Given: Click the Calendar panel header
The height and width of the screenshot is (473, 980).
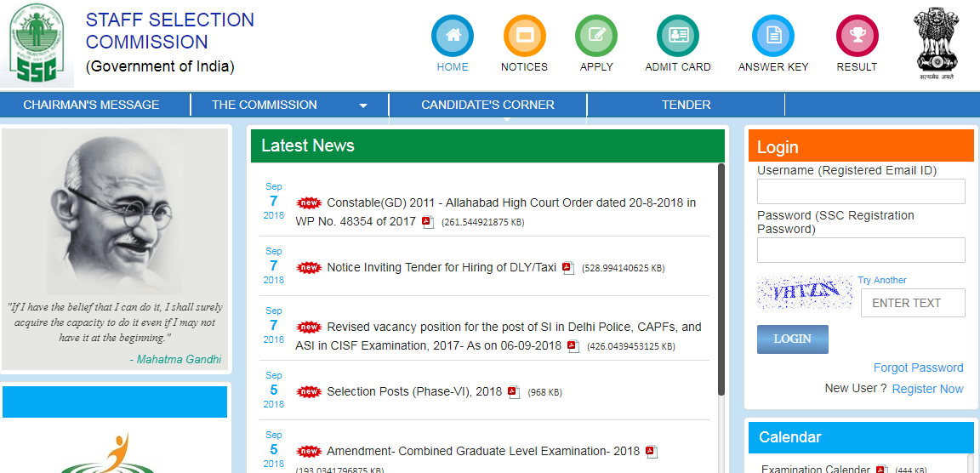Looking at the screenshot, I should point(861,437).
